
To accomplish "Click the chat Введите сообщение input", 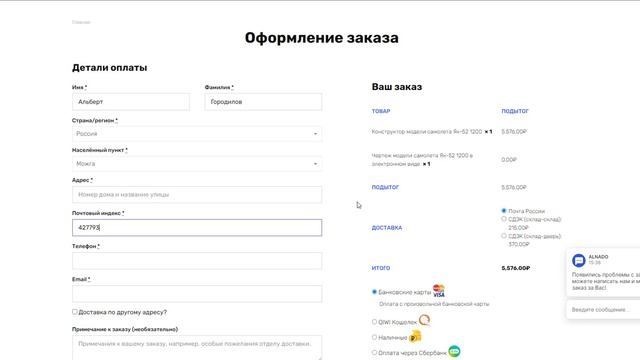I will (x=603, y=310).
